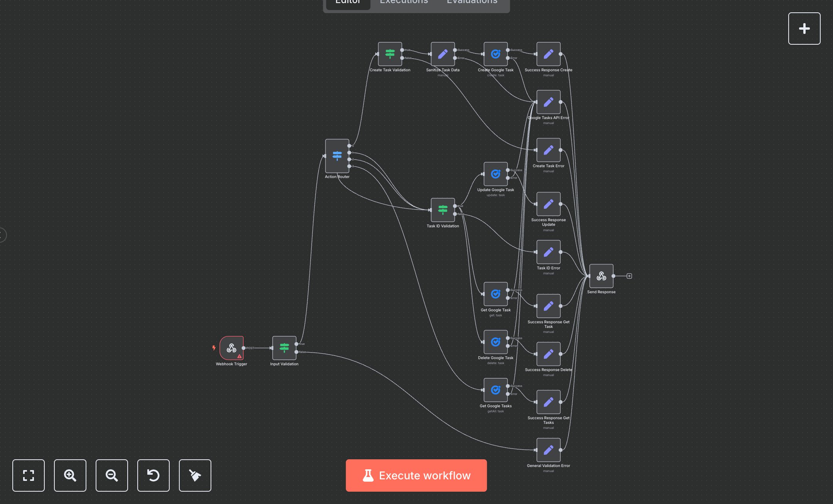Click the Sanitize Task Data edit node
Image resolution: width=833 pixels, height=504 pixels.
[x=443, y=54]
